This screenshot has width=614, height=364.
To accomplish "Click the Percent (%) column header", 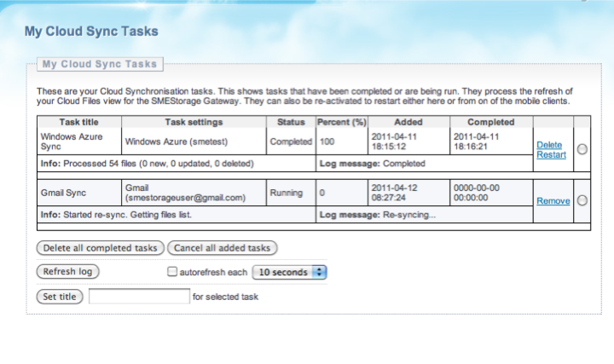I will 341,122.
